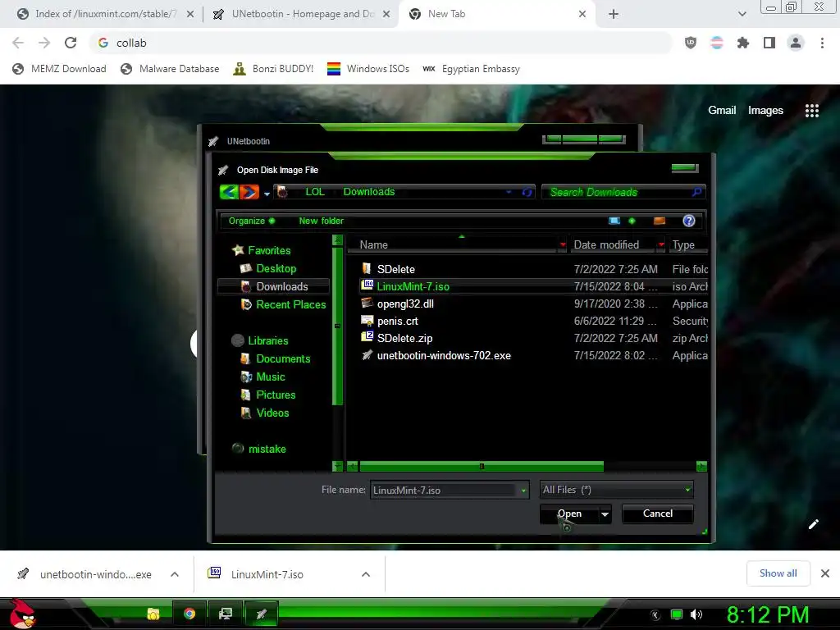The width and height of the screenshot is (840, 630).
Task: Switch to the UNetbootin Homepage tab
Action: 302,14
